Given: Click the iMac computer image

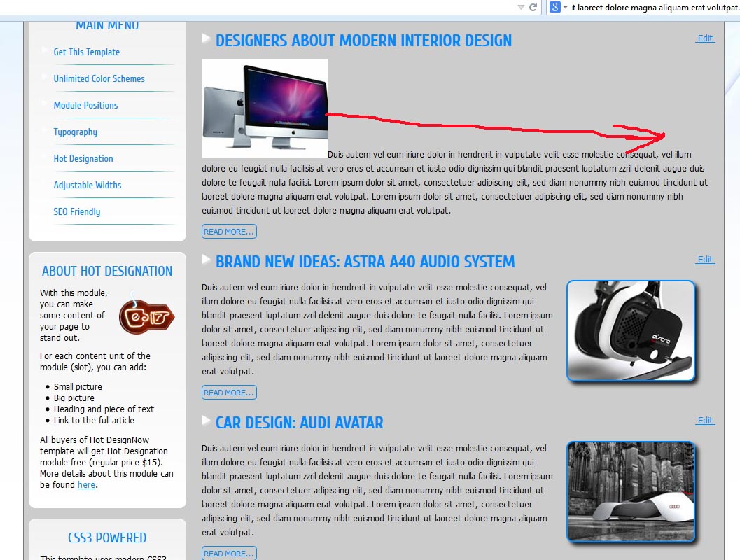Looking at the screenshot, I should tap(265, 108).
